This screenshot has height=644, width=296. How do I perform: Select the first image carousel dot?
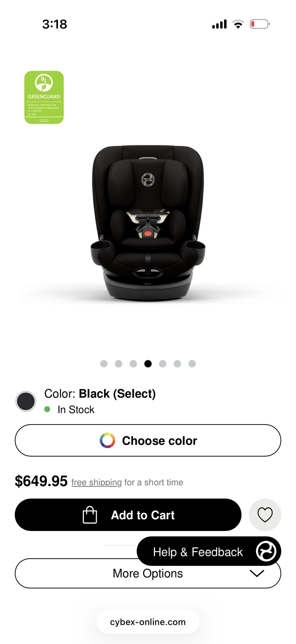[104, 364]
